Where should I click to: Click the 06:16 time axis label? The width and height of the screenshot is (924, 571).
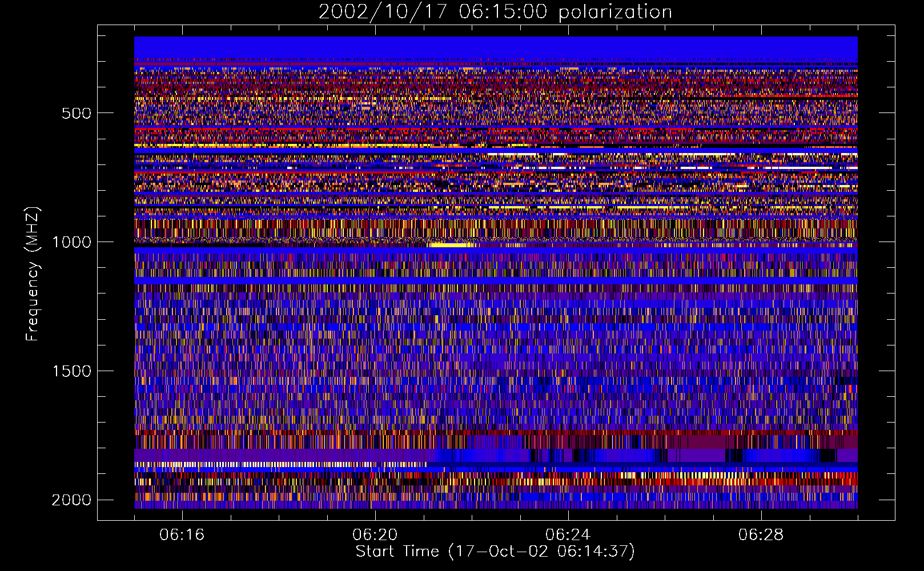[x=182, y=535]
